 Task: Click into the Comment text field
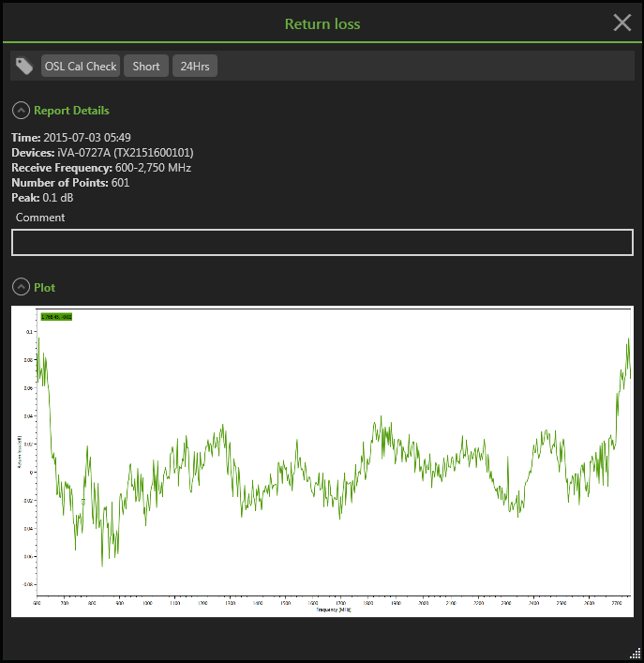[322, 242]
